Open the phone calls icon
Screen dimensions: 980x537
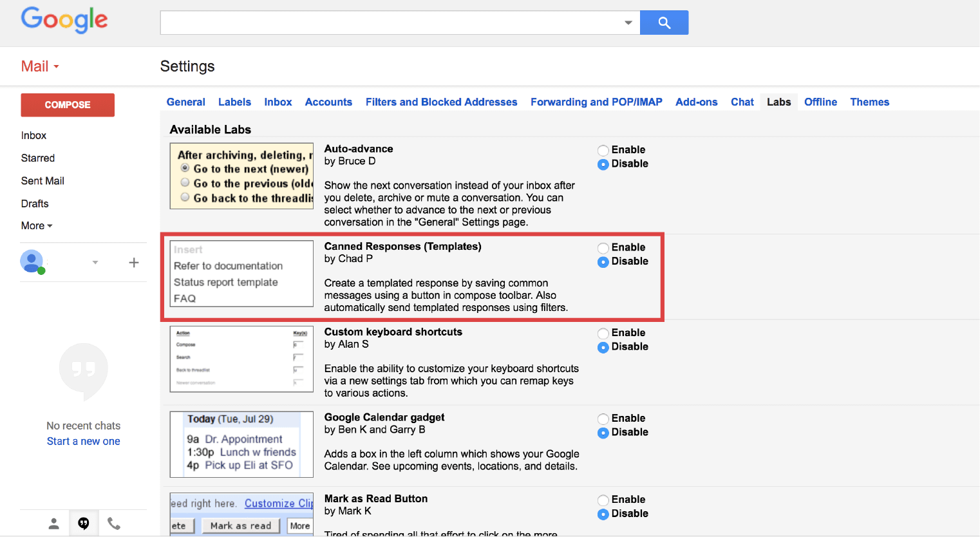(x=113, y=523)
